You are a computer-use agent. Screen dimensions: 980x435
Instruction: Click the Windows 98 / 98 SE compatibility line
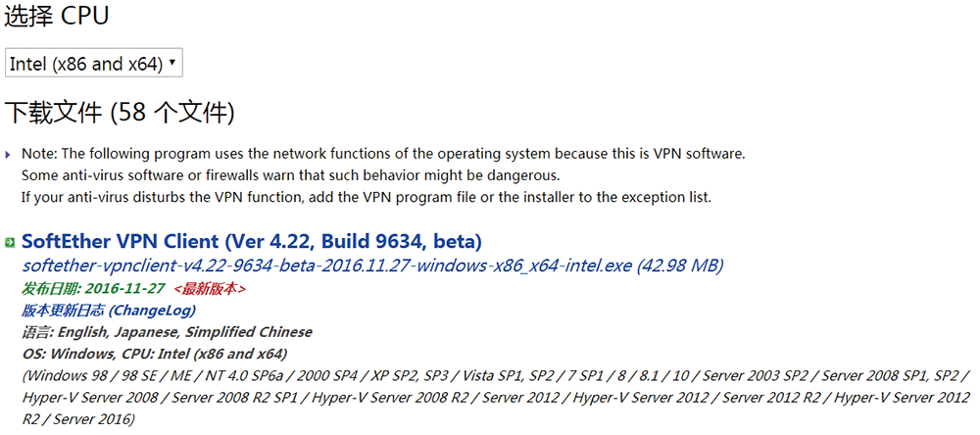[x=495, y=375]
